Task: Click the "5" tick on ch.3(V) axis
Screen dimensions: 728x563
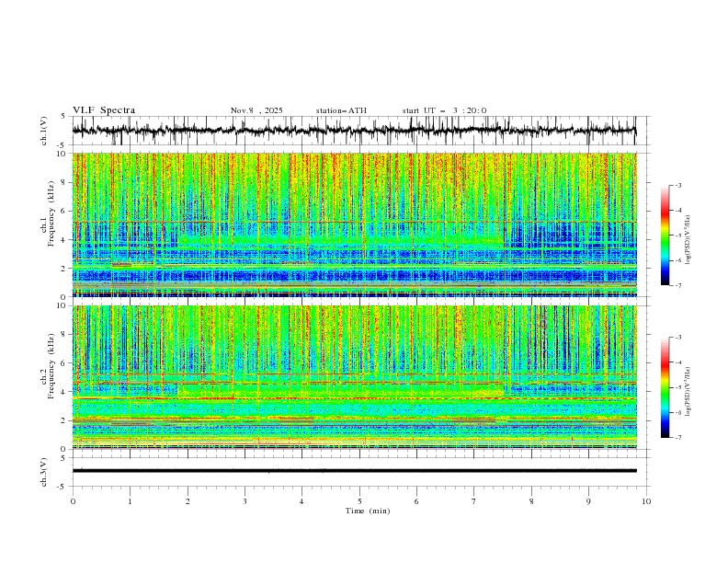Action: click(64, 458)
